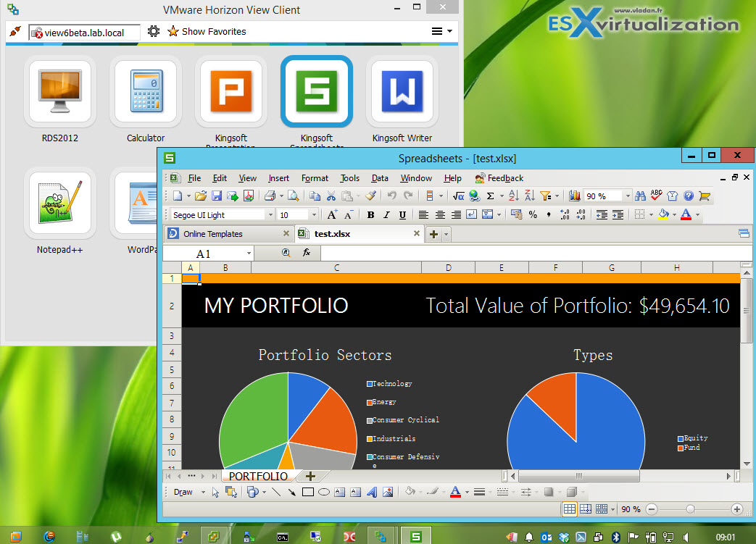Screen dimensions: 756x544
Task: Open the File menu
Action: coord(194,177)
